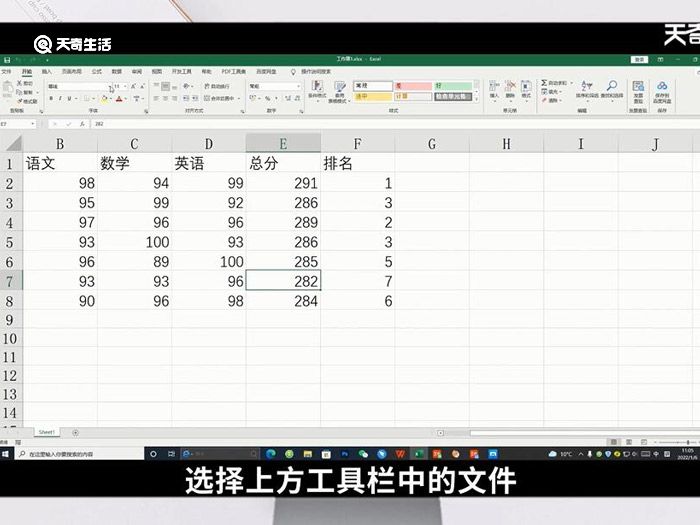The height and width of the screenshot is (525, 700).
Task: Open the File tab
Action: coord(6,71)
